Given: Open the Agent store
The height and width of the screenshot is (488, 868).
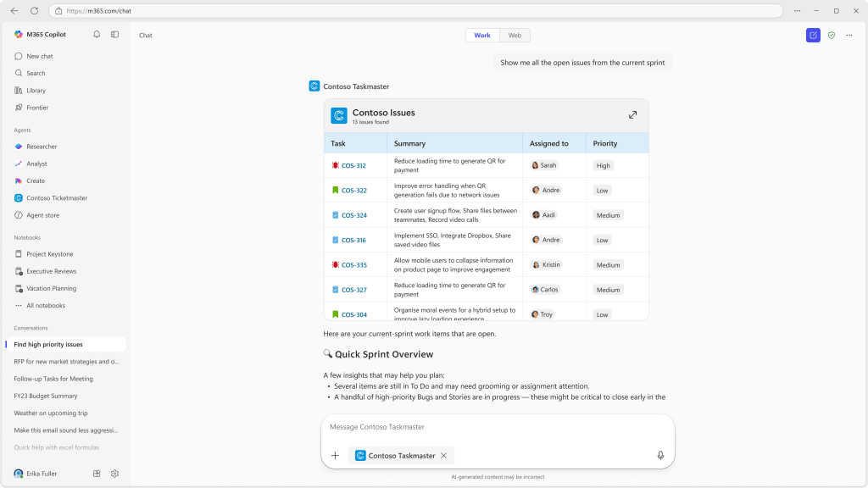Looking at the screenshot, I should (x=42, y=215).
